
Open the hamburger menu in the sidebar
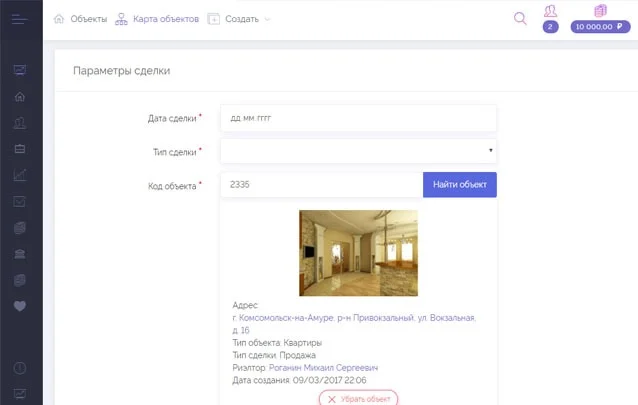tap(20, 19)
